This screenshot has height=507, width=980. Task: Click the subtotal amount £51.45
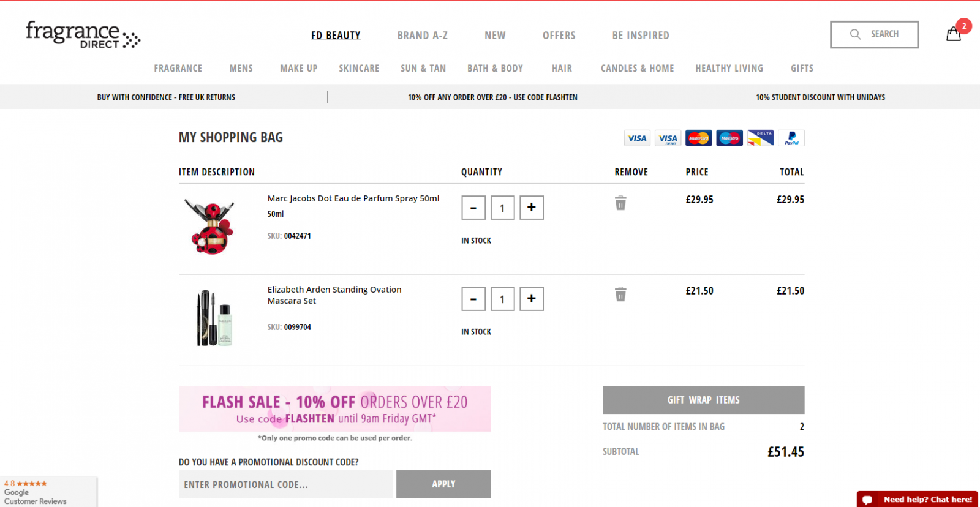coord(786,452)
